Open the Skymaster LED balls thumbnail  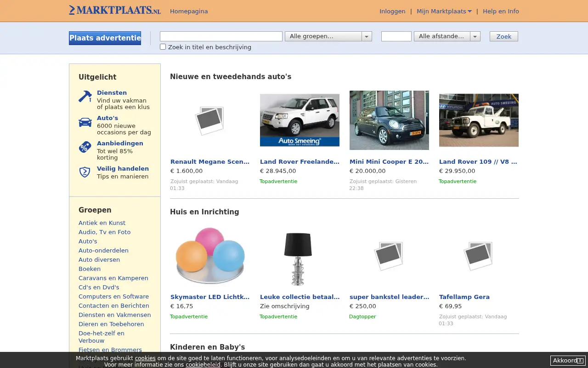coord(210,255)
